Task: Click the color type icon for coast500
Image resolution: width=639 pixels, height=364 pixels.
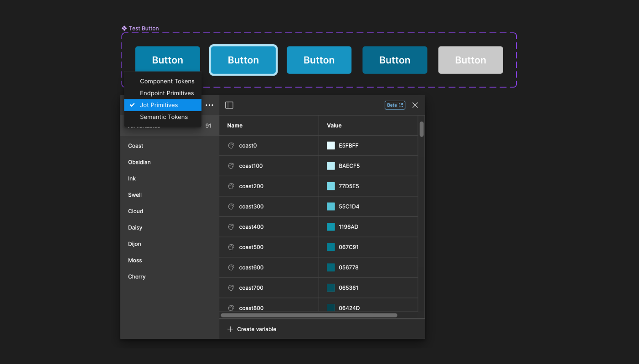Action: (x=231, y=247)
